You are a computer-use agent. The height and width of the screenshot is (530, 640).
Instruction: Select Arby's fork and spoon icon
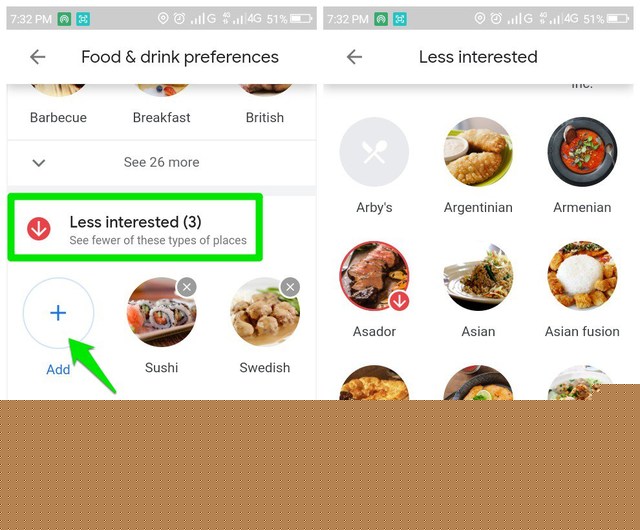pos(374,152)
